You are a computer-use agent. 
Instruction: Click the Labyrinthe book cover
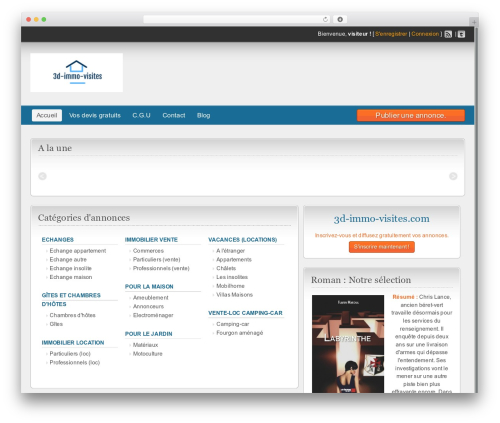coord(348,344)
